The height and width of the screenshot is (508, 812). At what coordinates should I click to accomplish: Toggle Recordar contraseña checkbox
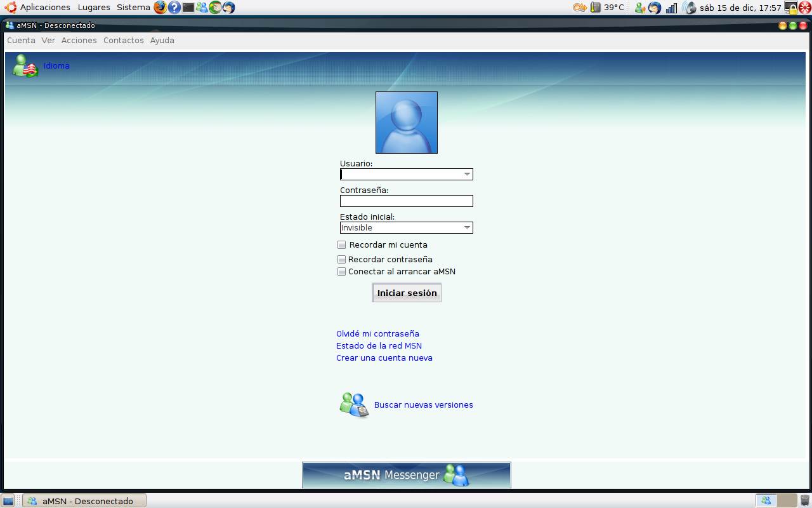coord(342,260)
